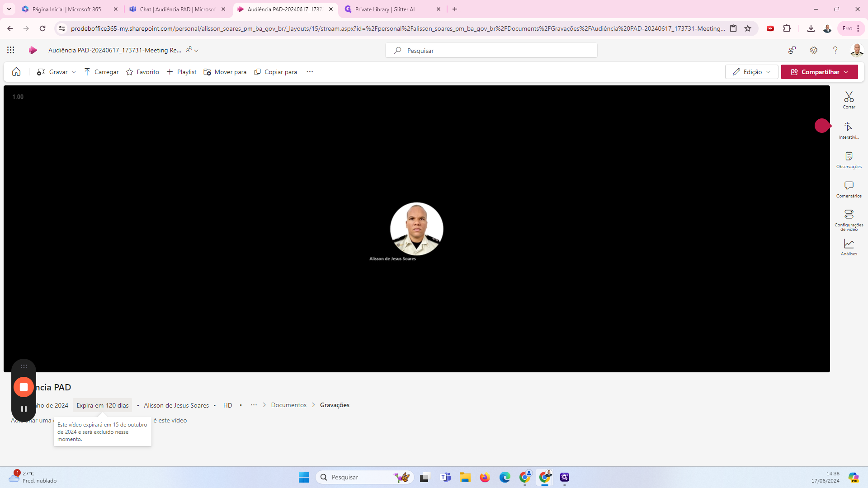Open the settings gear in header
Viewport: 868px width, 488px height.
(814, 50)
